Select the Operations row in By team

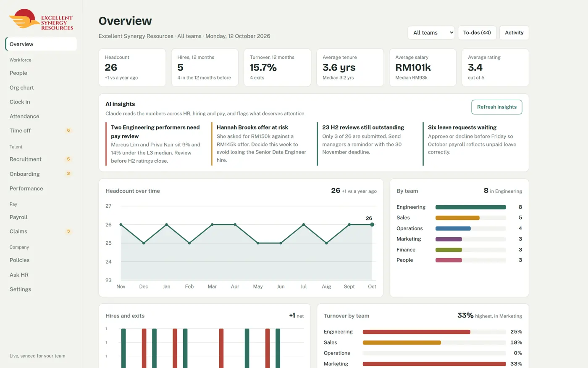(459, 228)
